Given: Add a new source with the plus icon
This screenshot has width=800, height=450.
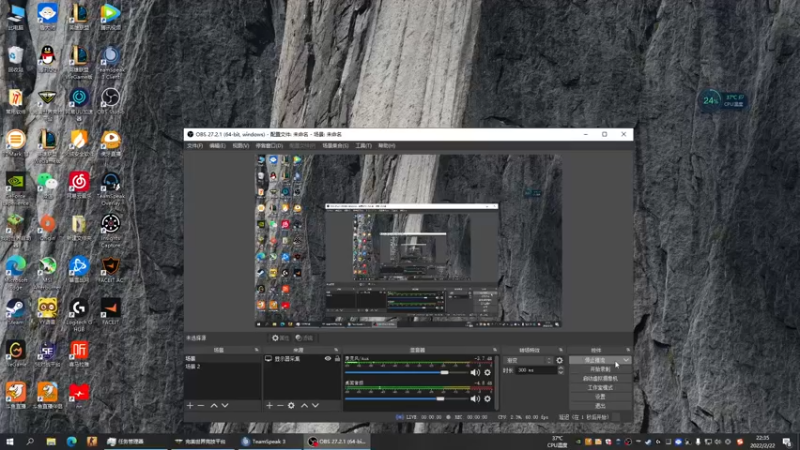Looking at the screenshot, I should click(269, 405).
